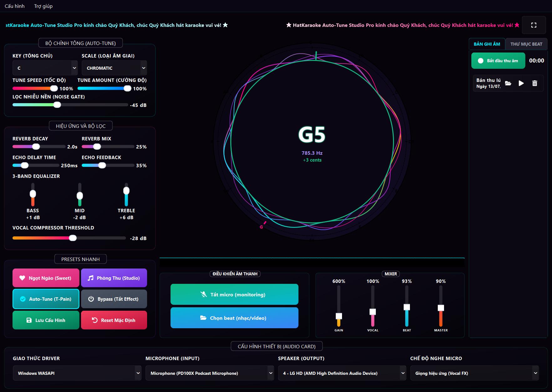
Task: Click the record dot icon in Bắt đầu thu âm
Action: click(481, 61)
